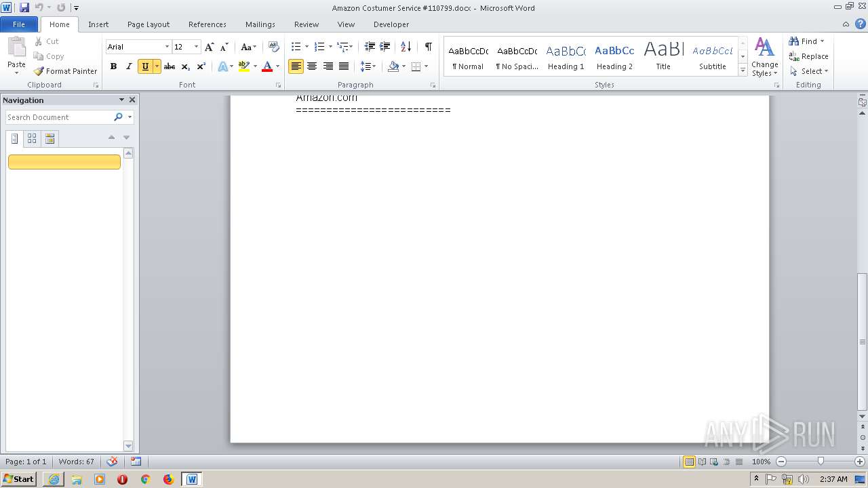Switch to the References tab
868x488 pixels.
(208, 24)
